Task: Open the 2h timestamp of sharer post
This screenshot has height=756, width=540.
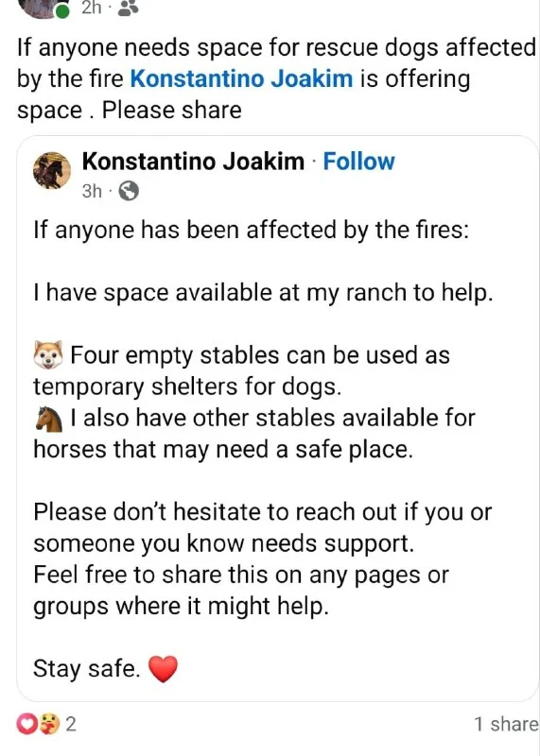Action: click(91, 8)
